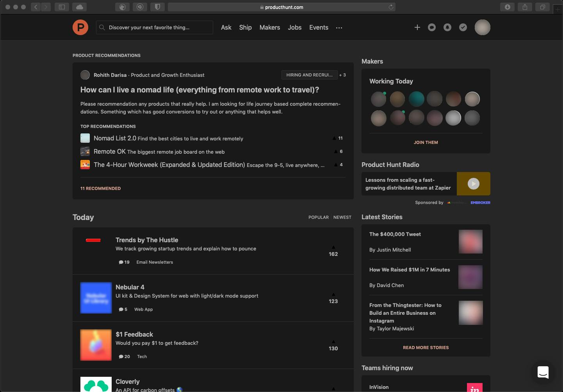The height and width of the screenshot is (392, 563).
Task: Go back with Safari's back arrow
Action: 36,7
